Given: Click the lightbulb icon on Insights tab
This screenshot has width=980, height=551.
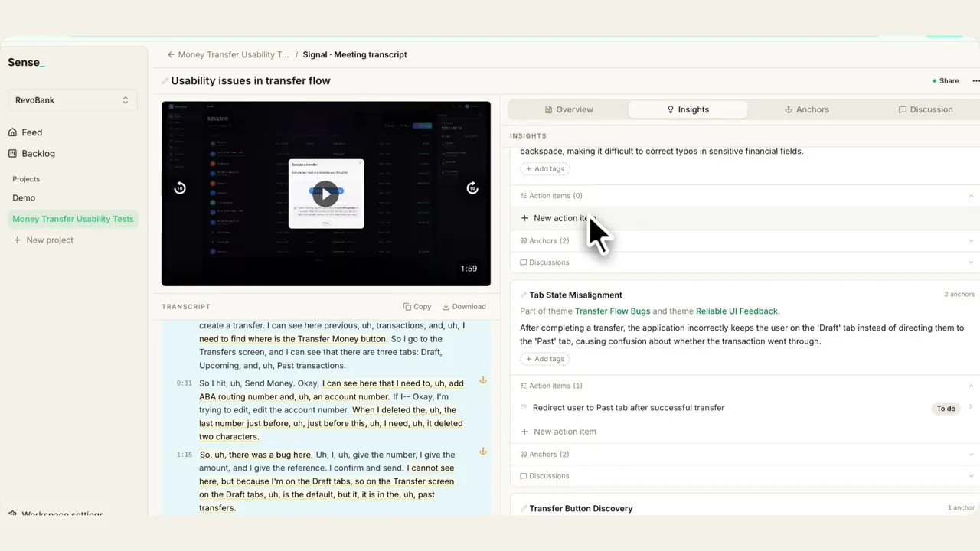Looking at the screenshot, I should click(671, 110).
